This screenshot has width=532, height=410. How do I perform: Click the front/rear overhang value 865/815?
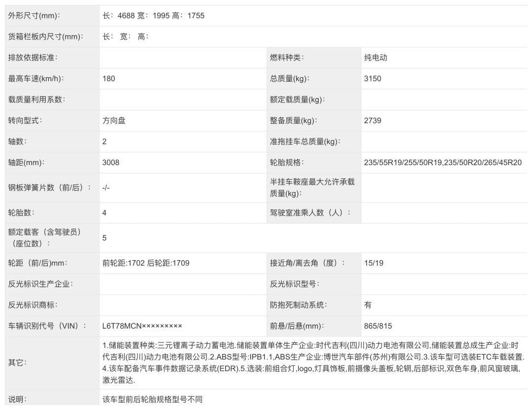pyautogui.click(x=378, y=326)
